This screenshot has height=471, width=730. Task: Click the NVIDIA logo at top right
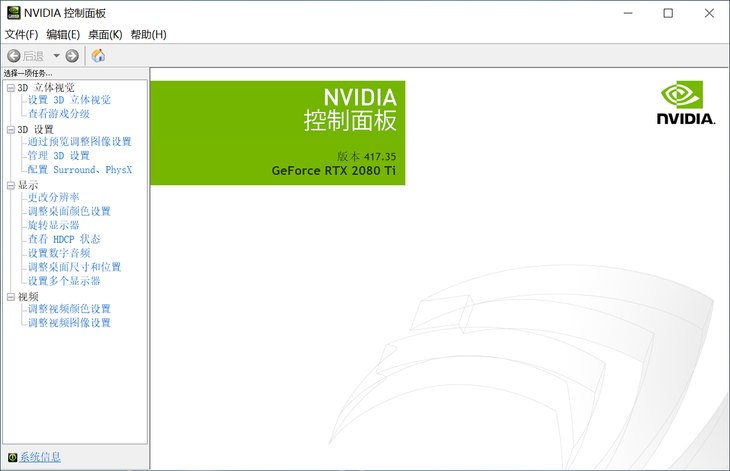685,103
